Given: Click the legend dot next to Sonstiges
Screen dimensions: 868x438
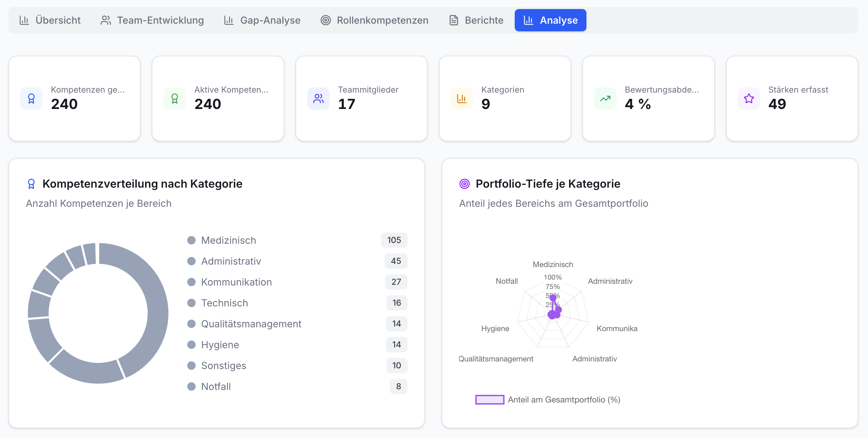Looking at the screenshot, I should [191, 366].
